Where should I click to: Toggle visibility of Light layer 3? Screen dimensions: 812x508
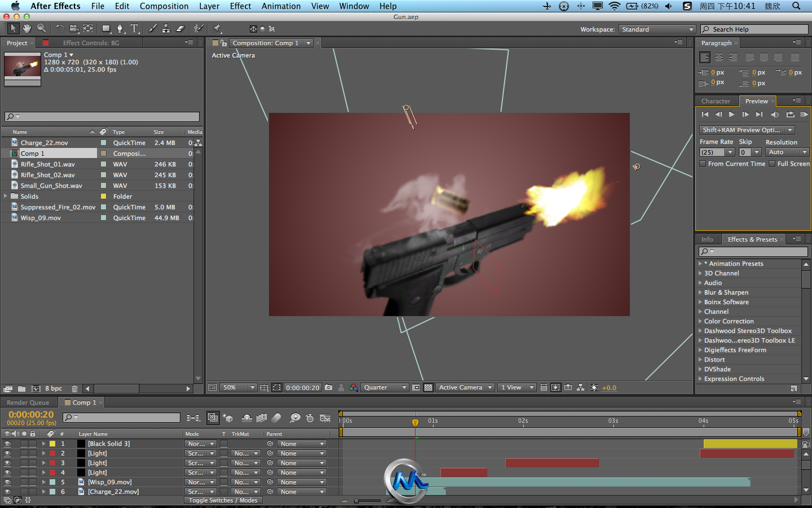(7, 463)
